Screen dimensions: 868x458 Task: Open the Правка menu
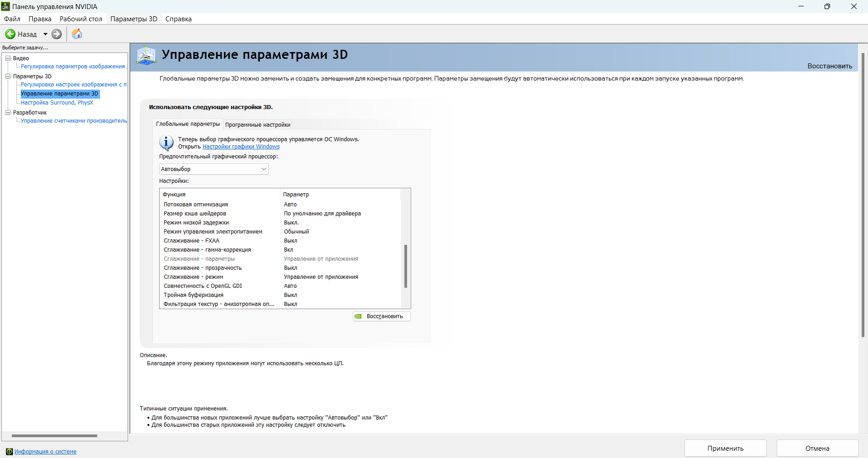40,19
